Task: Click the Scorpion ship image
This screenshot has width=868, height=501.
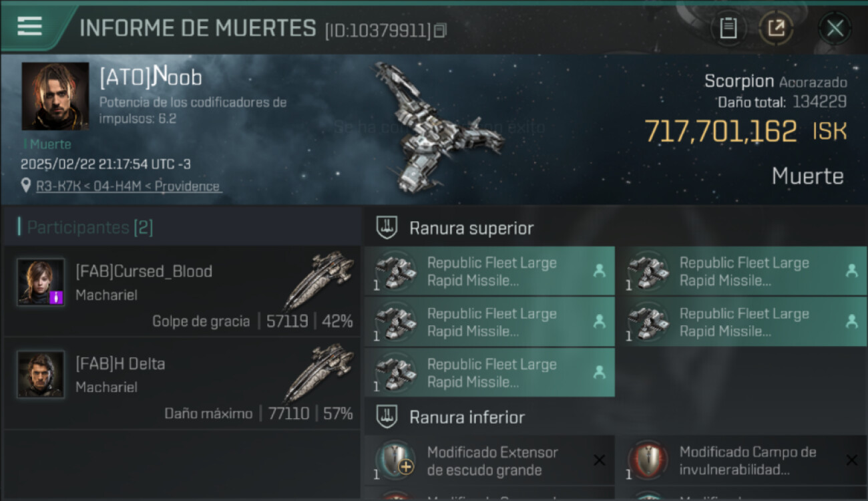Action: (x=437, y=127)
